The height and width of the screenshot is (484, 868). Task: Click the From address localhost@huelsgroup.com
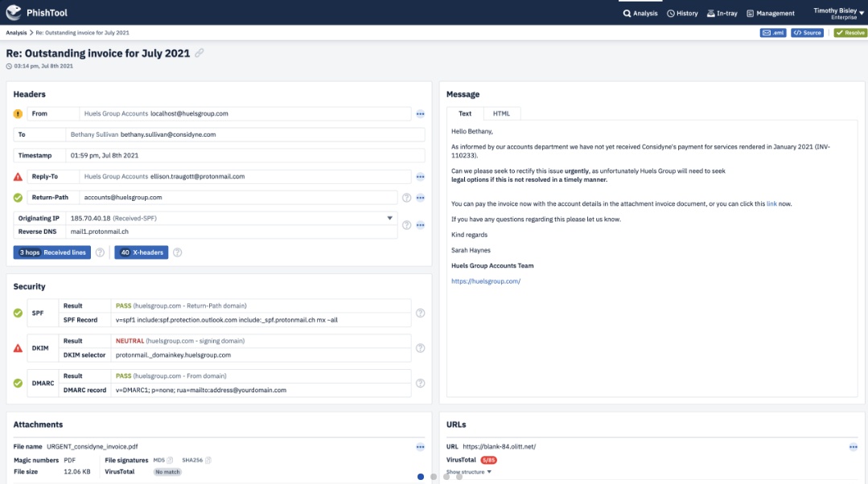coord(189,113)
